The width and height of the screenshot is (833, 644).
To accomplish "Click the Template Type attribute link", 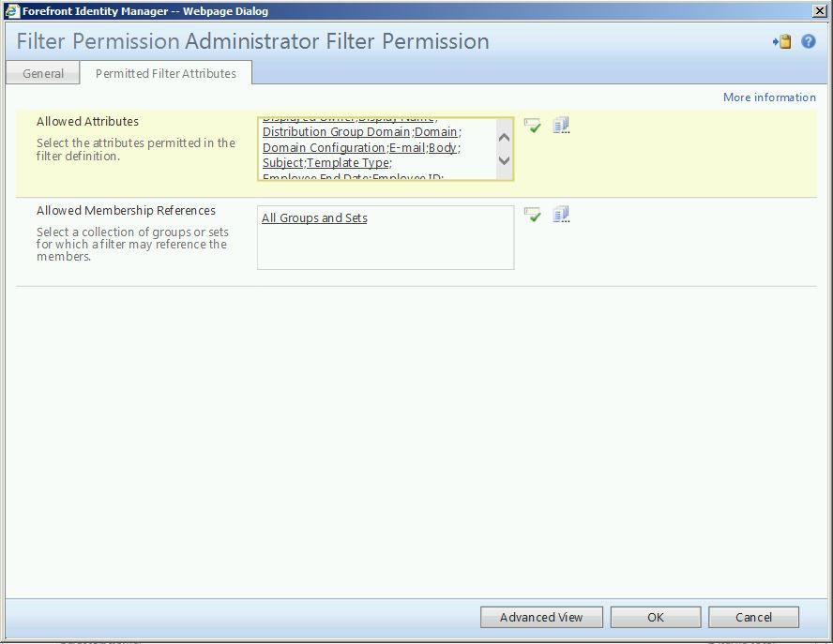I will click(x=348, y=163).
